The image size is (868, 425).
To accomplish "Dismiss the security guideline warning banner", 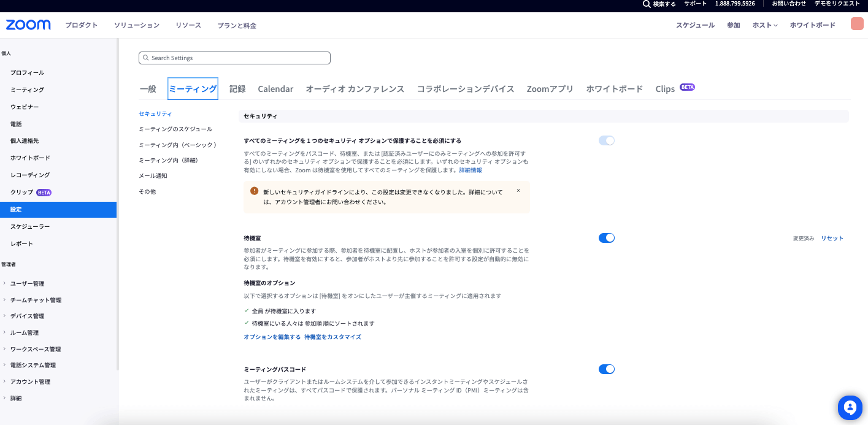I will (518, 191).
